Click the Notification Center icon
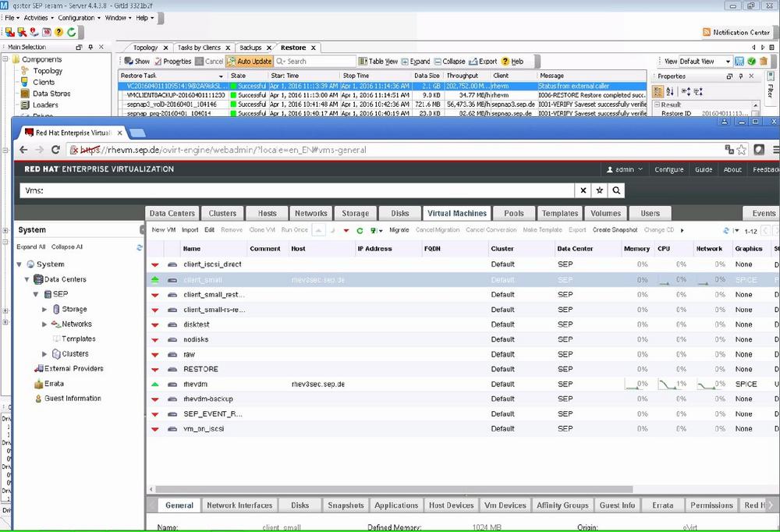The width and height of the screenshot is (780, 532). [x=704, y=31]
